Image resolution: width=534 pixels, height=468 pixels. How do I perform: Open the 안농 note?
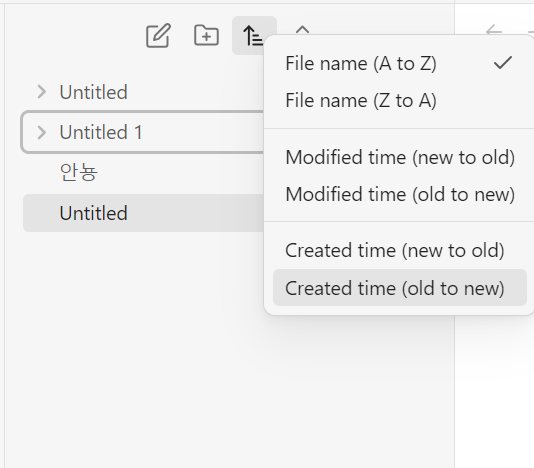(143, 172)
